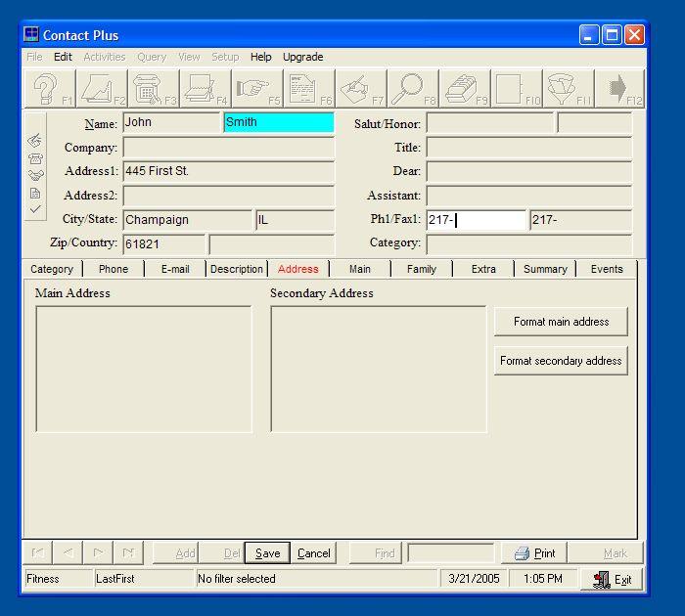Viewport: 685px width, 616px height.
Task: Click the Main Address text box
Action: click(144, 369)
